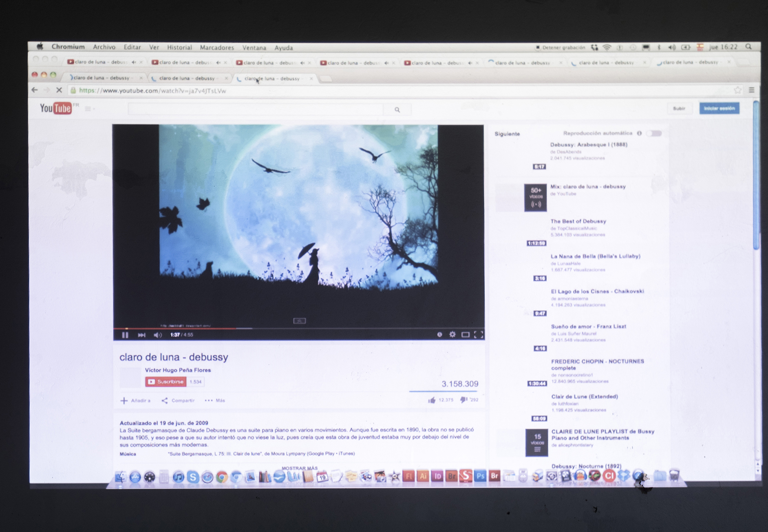Open Spotlight search magnifier
This screenshot has width=768, height=532.
point(748,47)
